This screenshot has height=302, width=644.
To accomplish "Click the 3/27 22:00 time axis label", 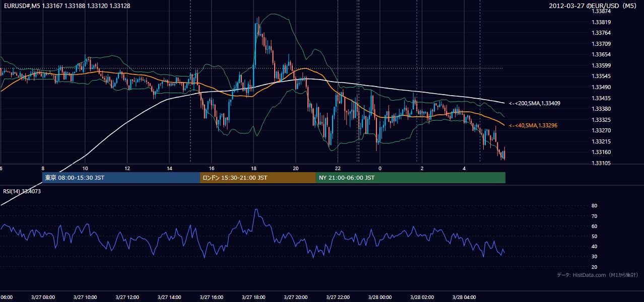I will pyautogui.click(x=338, y=297).
